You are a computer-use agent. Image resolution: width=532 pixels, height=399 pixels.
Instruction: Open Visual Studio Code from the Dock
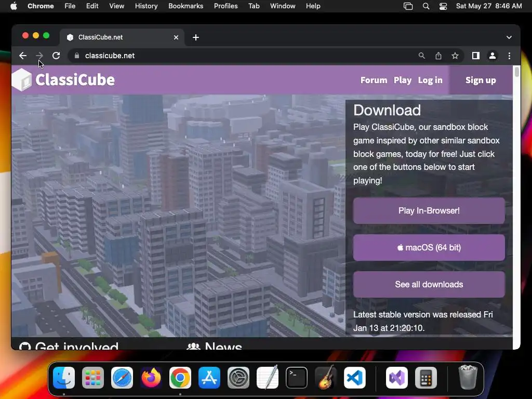[354, 378]
